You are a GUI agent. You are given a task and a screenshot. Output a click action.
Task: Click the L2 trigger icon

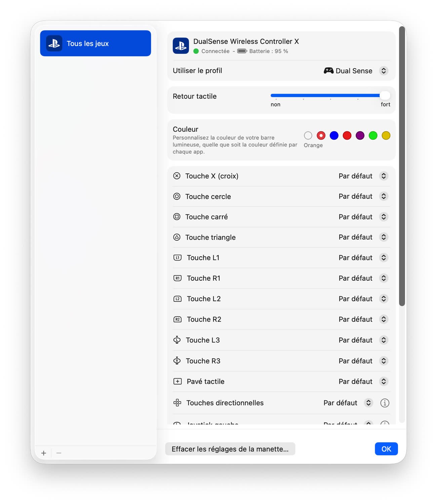pos(177,299)
